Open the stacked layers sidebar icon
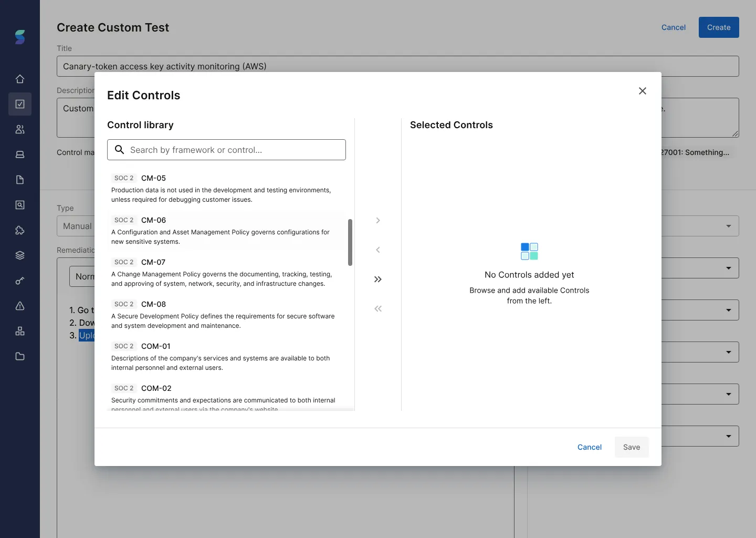This screenshot has width=756, height=538. [20, 255]
